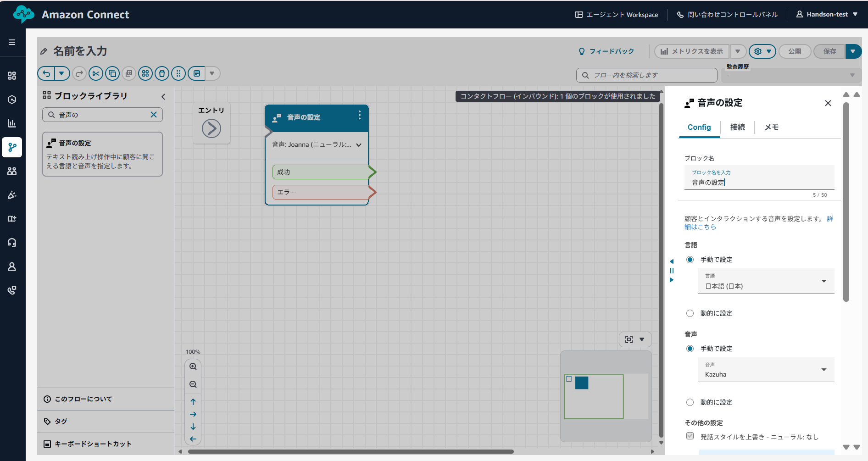
Task: Open the Handson-test user menu
Action: [x=827, y=15]
